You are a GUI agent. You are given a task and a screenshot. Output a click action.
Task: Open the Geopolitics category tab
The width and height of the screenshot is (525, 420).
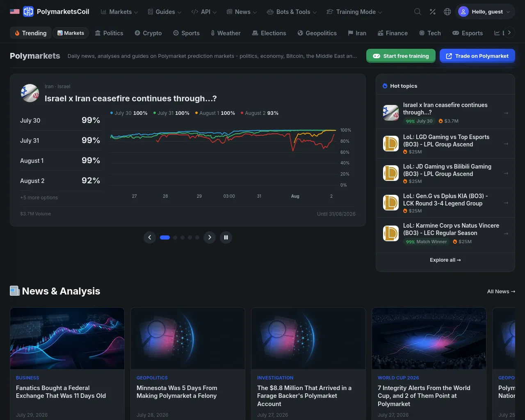coord(317,33)
